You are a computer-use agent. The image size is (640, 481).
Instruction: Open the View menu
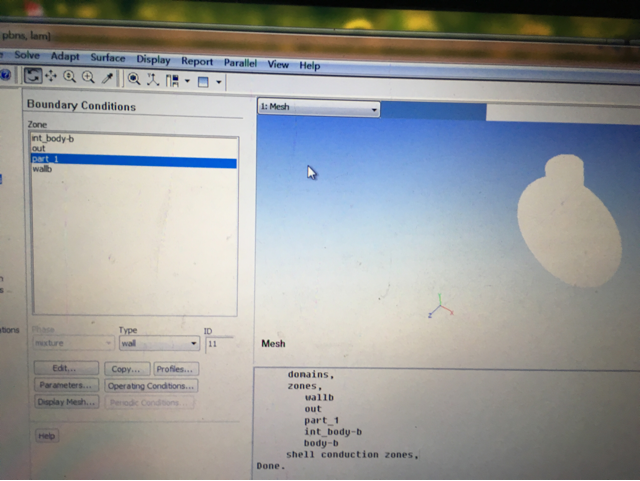(x=278, y=64)
